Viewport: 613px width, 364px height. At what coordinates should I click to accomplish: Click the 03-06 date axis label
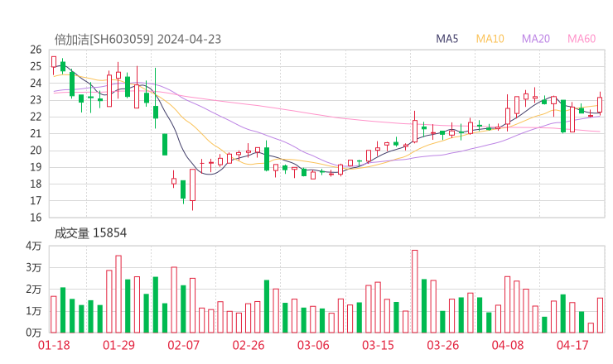click(x=313, y=345)
